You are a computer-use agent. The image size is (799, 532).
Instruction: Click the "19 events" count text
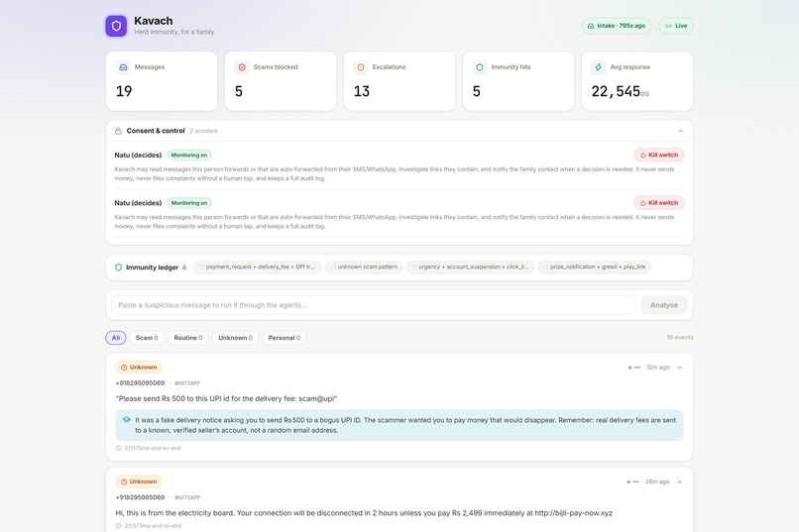point(680,338)
